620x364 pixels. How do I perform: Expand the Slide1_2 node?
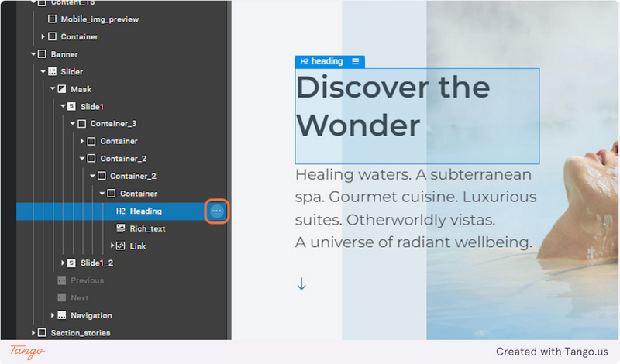click(x=63, y=263)
